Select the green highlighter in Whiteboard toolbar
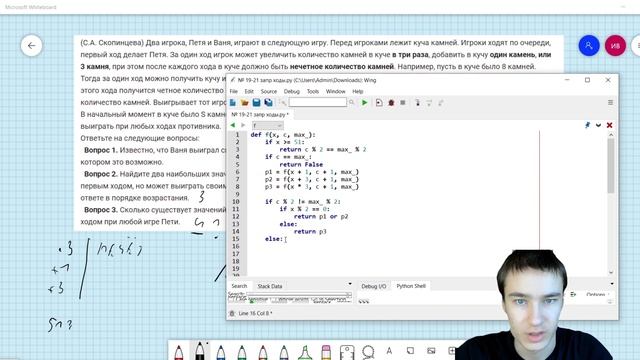The image size is (640, 360). coord(305,352)
